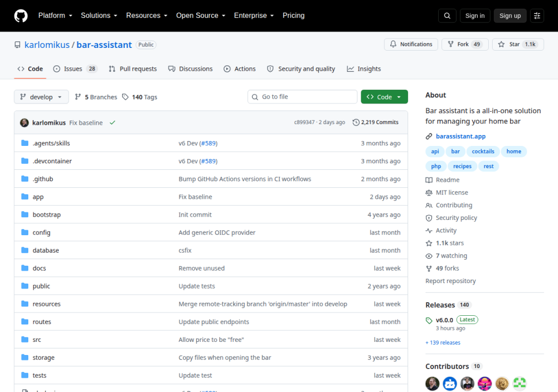The width and height of the screenshot is (558, 392).
Task: Click the folder icon beside bootstrap
Action: [25, 215]
